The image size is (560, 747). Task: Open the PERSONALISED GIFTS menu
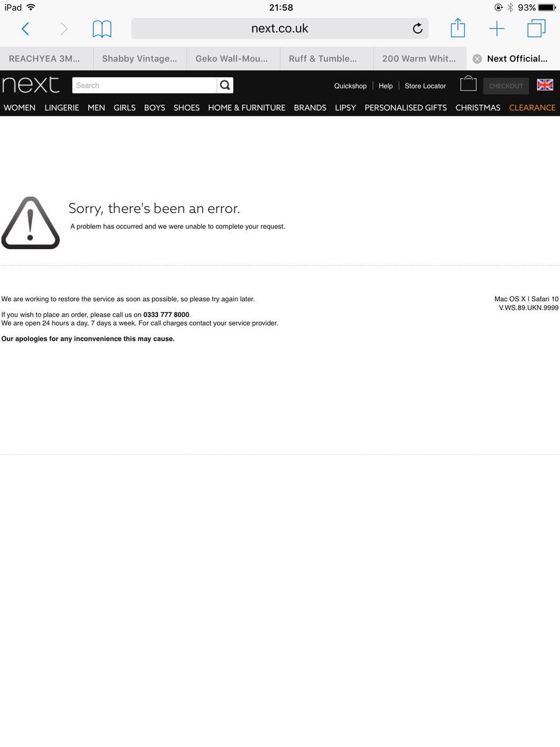pyautogui.click(x=406, y=108)
